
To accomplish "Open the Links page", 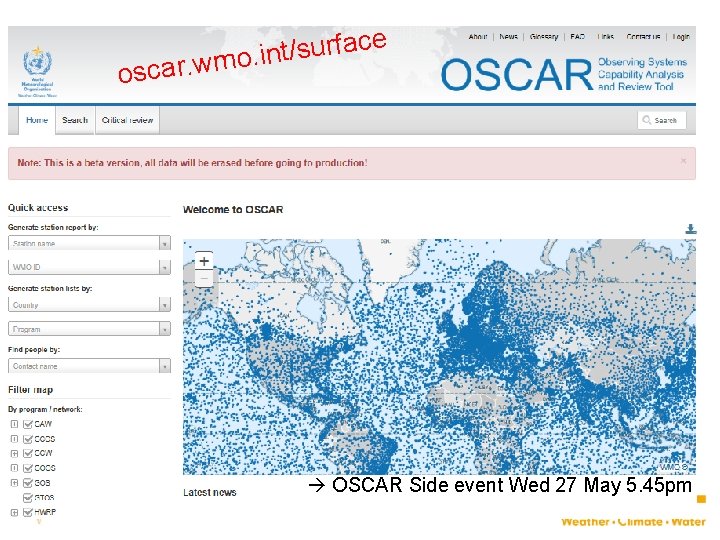I will [606, 37].
